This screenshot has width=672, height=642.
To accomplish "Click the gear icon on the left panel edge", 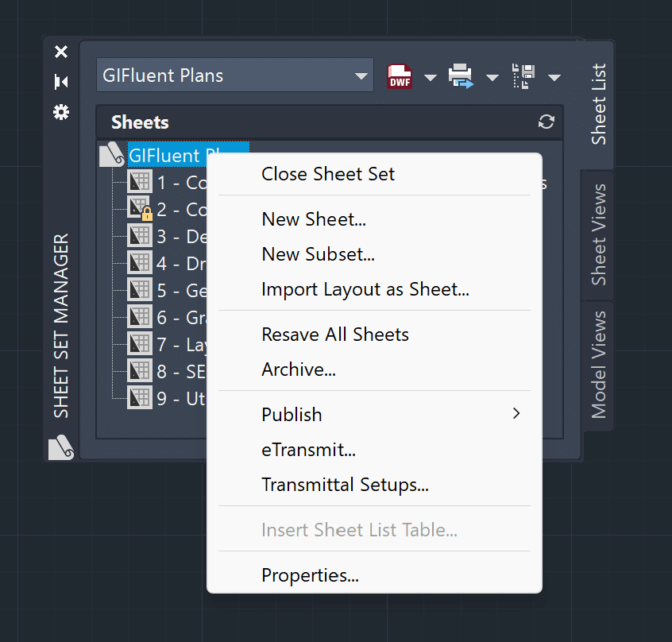I will (61, 112).
